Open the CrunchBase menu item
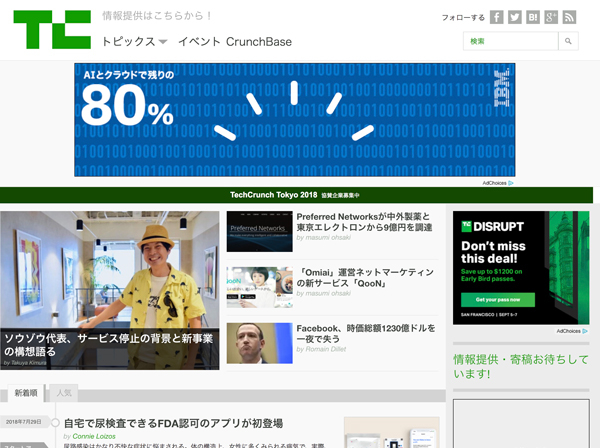The width and height of the screenshot is (600, 448). pos(259,41)
